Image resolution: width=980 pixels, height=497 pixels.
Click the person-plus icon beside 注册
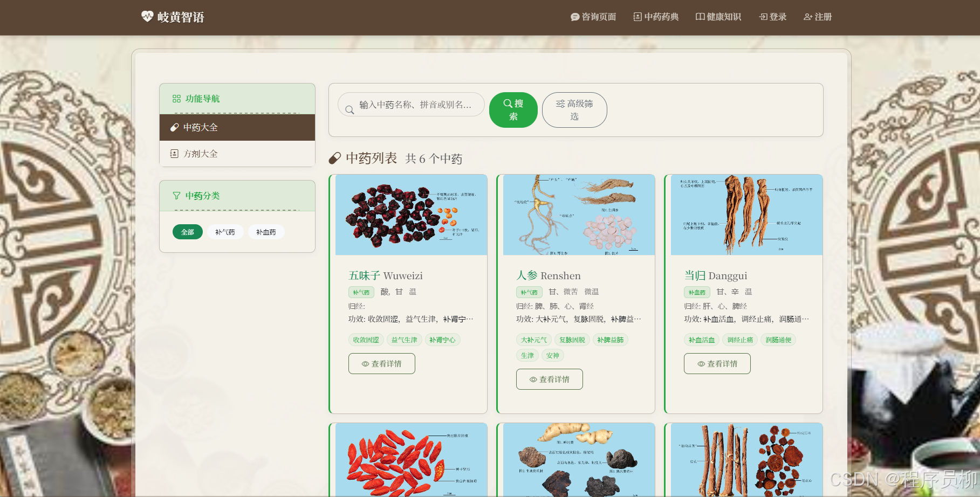[807, 17]
